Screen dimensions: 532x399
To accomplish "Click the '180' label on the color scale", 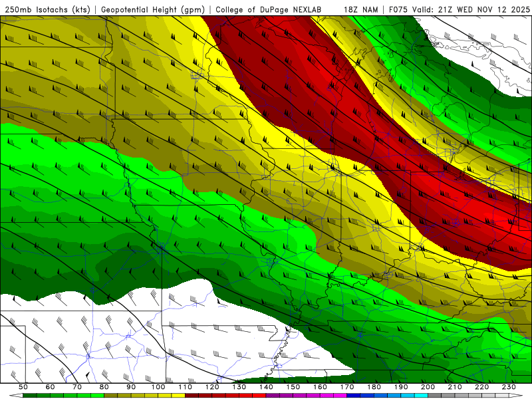I will coord(374,387).
